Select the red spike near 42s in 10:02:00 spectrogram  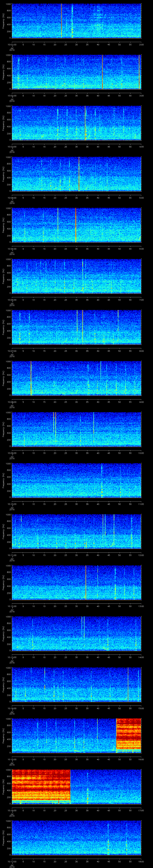point(102,72)
